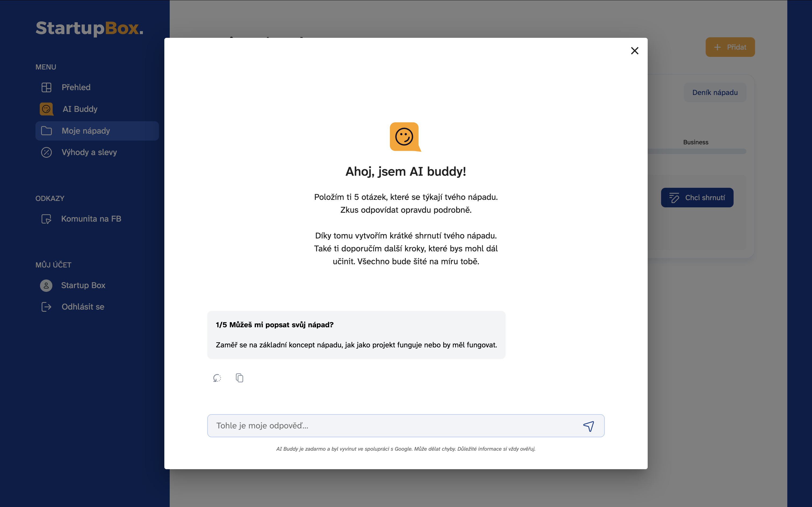
Task: Copy the question with copy icon
Action: 239,378
